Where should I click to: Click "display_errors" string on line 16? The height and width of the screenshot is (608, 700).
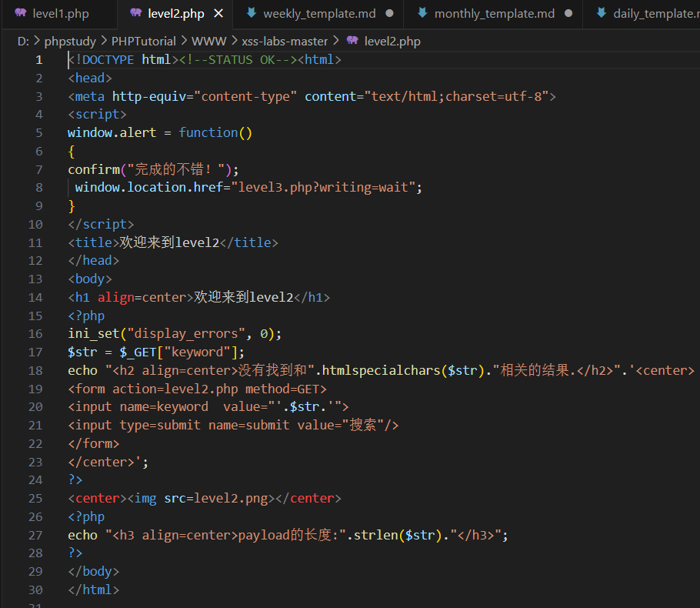186,334
